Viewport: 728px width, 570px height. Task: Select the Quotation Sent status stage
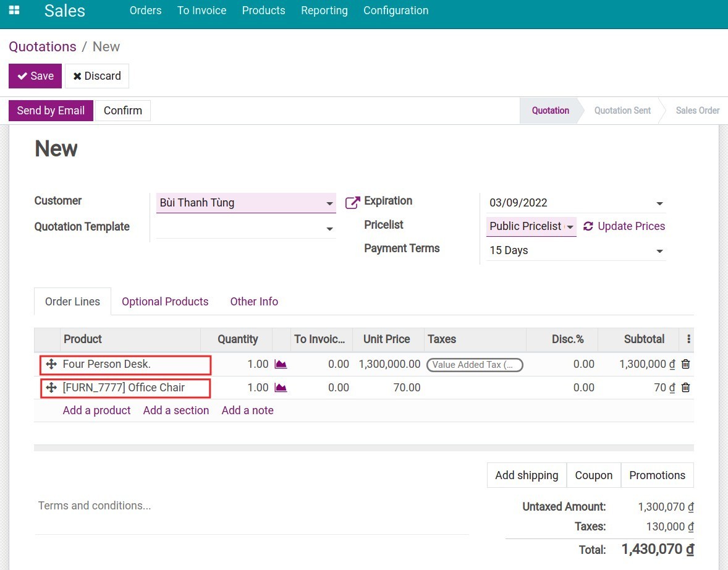622,111
